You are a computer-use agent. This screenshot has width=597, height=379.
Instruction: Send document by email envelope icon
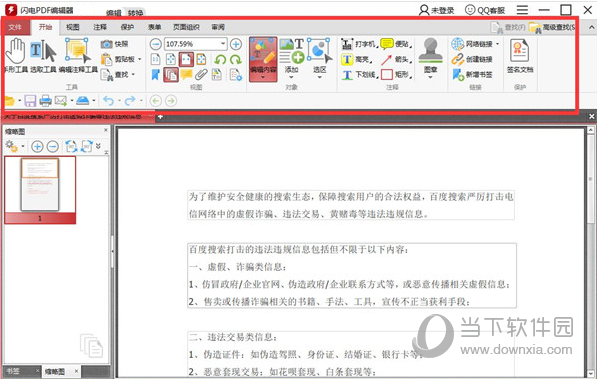[x=61, y=101]
